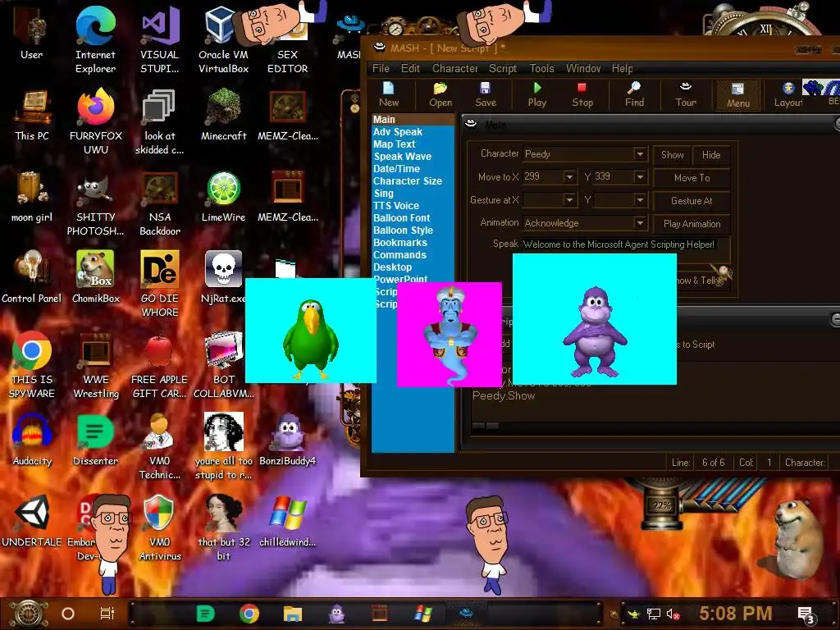Image resolution: width=840 pixels, height=630 pixels.
Task: Select VISUAL STUPI... desktop icon
Action: click(x=160, y=40)
